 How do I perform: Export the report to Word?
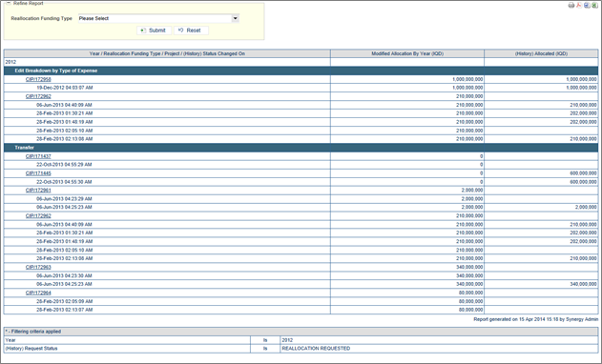pyautogui.click(x=587, y=6)
